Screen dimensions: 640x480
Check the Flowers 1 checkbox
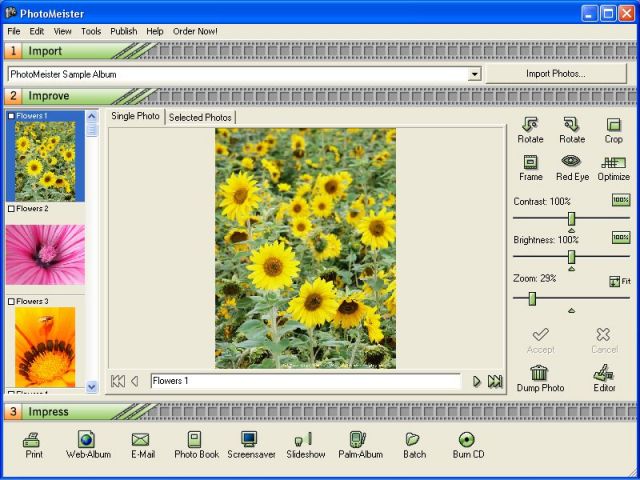[x=11, y=116]
